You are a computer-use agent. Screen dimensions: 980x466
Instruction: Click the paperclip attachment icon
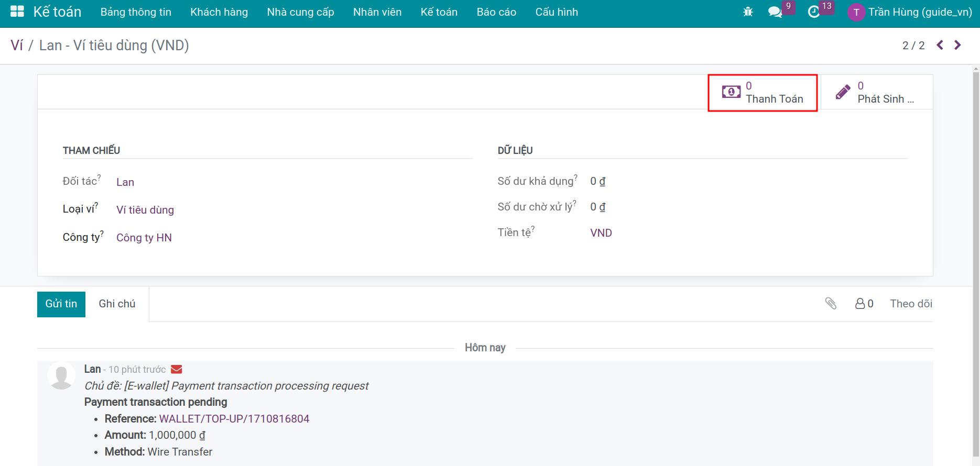[831, 304]
